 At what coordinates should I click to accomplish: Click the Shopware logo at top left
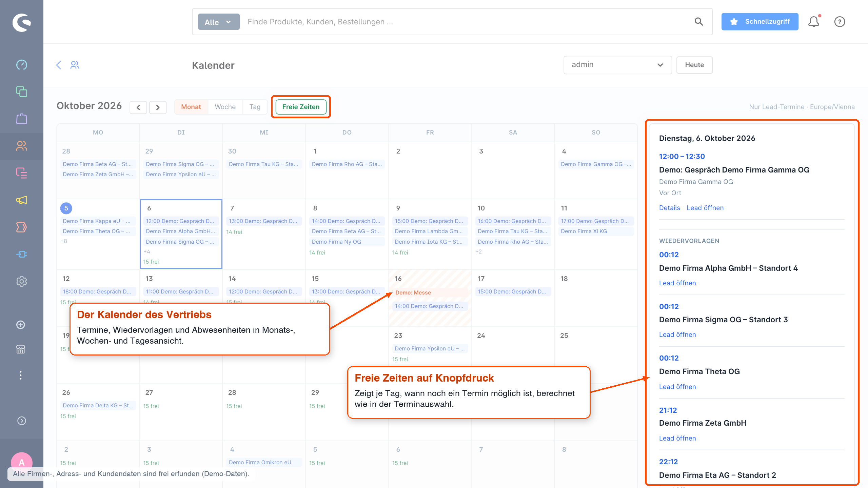(22, 22)
